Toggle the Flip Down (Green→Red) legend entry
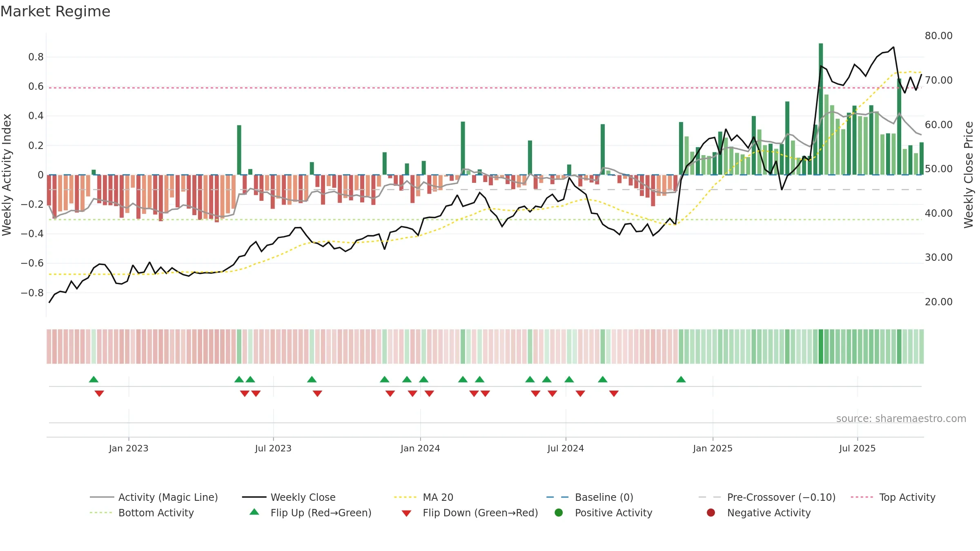This screenshot has height=551, width=980. tap(470, 513)
